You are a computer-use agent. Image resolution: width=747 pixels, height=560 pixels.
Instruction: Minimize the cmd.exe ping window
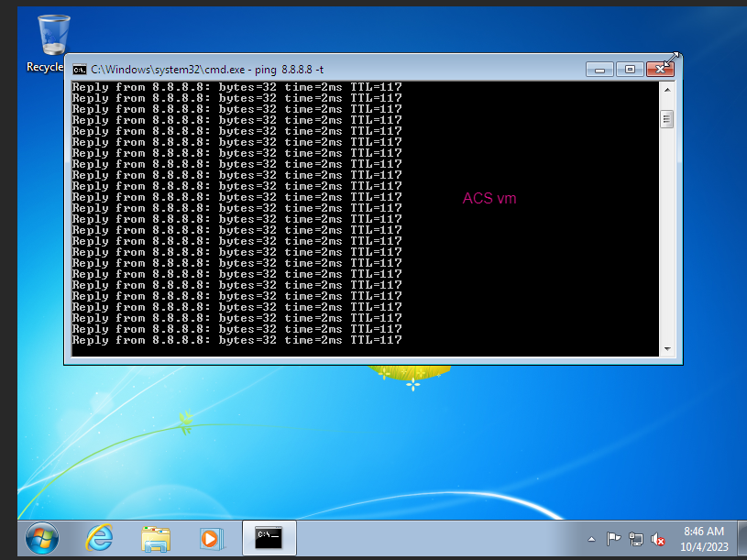599,70
